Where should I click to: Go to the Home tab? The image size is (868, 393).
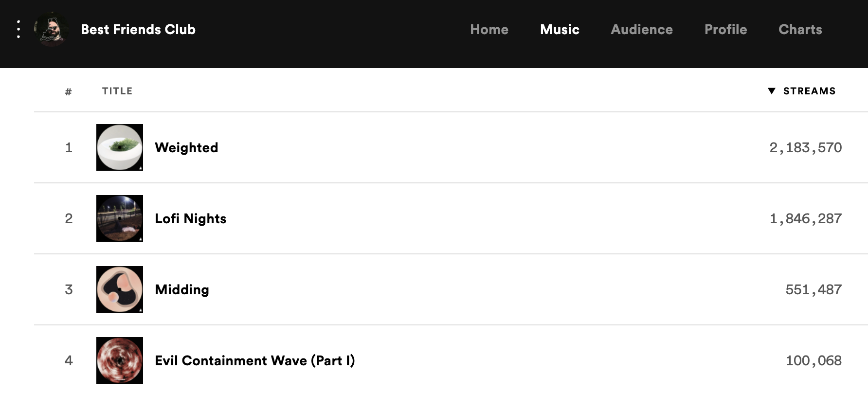(x=489, y=29)
